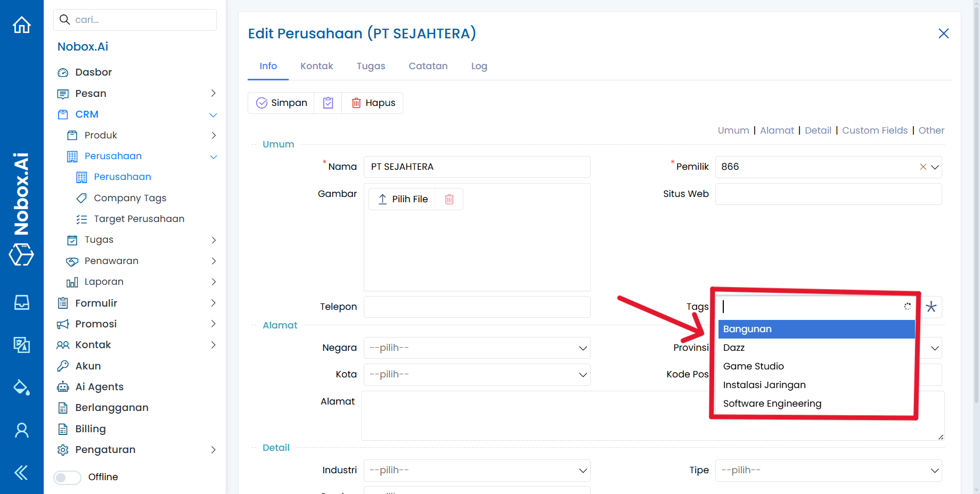
Task: Open the Negara dropdown
Action: coord(477,348)
